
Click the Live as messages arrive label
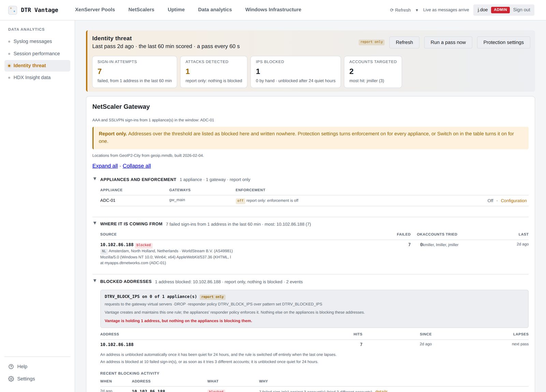click(x=446, y=10)
